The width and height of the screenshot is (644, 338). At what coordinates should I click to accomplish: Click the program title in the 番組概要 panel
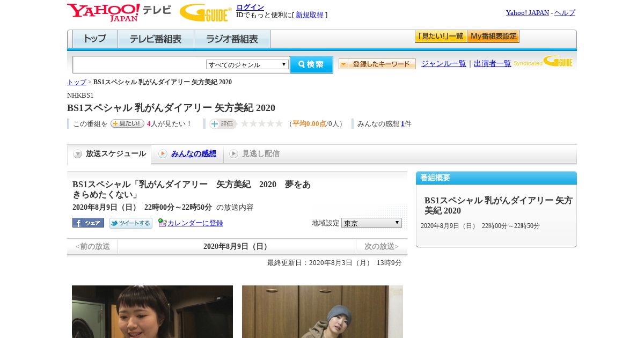pos(499,205)
